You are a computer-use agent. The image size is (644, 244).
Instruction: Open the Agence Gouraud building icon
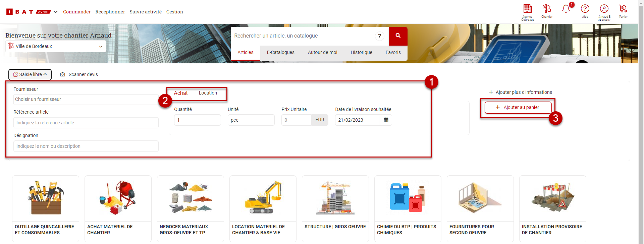(x=527, y=9)
